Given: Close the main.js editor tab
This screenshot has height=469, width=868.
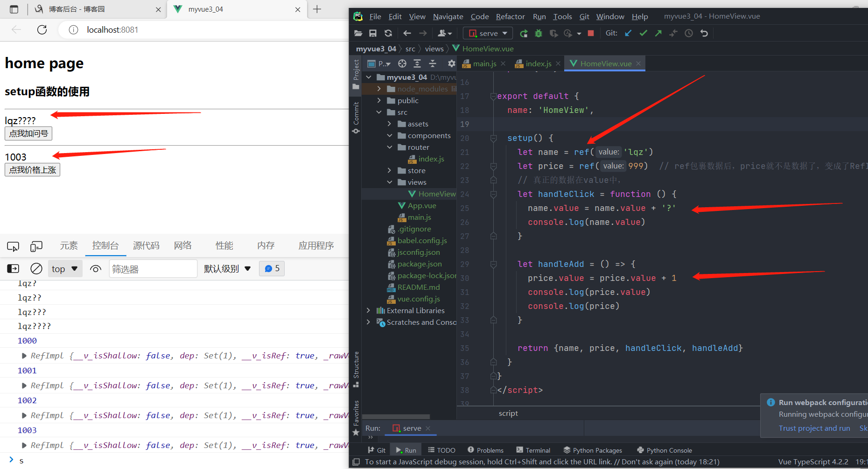Looking at the screenshot, I should [503, 63].
